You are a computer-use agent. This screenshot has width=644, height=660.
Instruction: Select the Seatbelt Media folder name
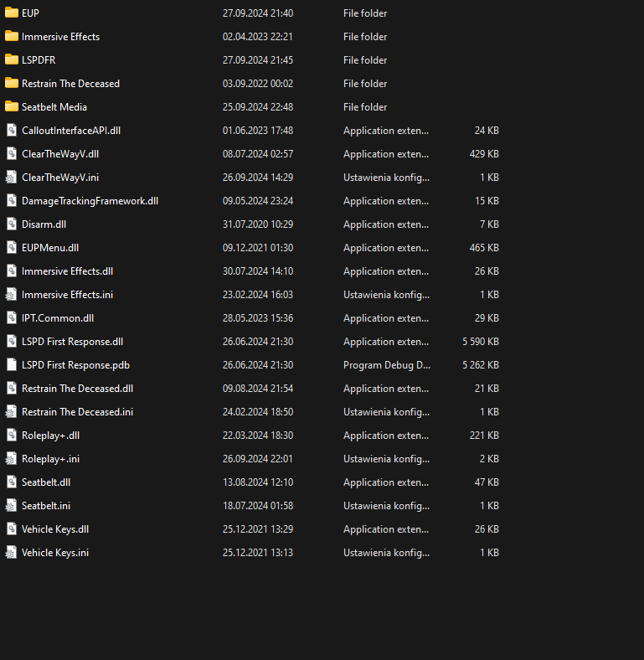pos(54,107)
